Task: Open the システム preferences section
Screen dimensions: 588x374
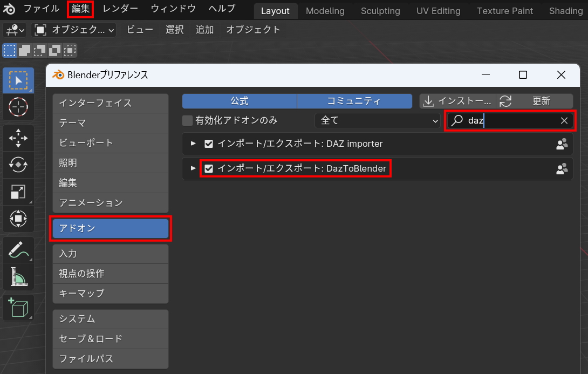Action: point(111,319)
